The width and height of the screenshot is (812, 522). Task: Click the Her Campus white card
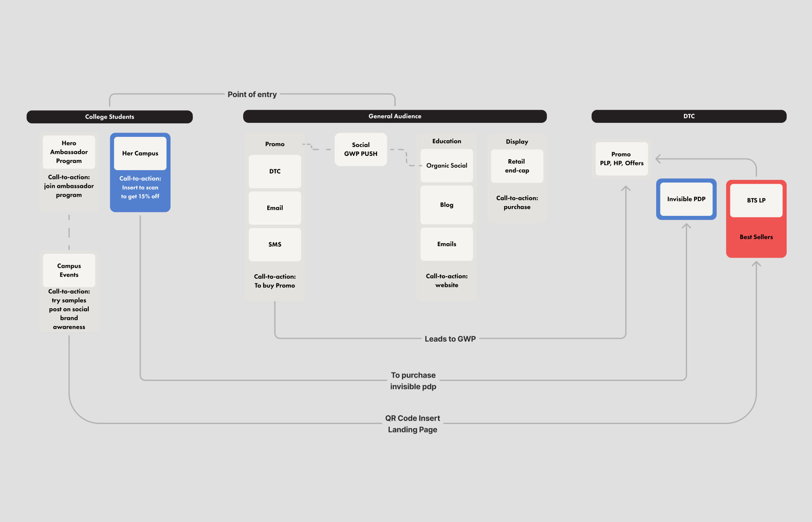tap(140, 153)
